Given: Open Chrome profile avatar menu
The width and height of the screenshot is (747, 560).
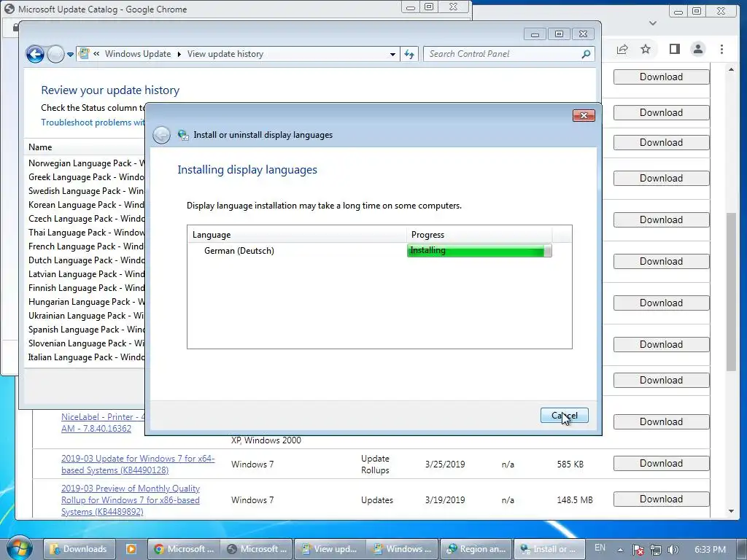Looking at the screenshot, I should [698, 49].
